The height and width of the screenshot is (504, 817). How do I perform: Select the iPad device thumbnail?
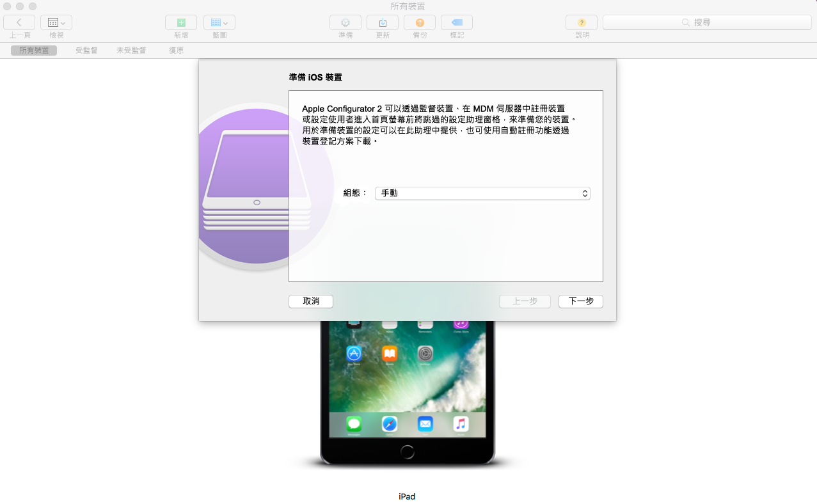[408, 393]
